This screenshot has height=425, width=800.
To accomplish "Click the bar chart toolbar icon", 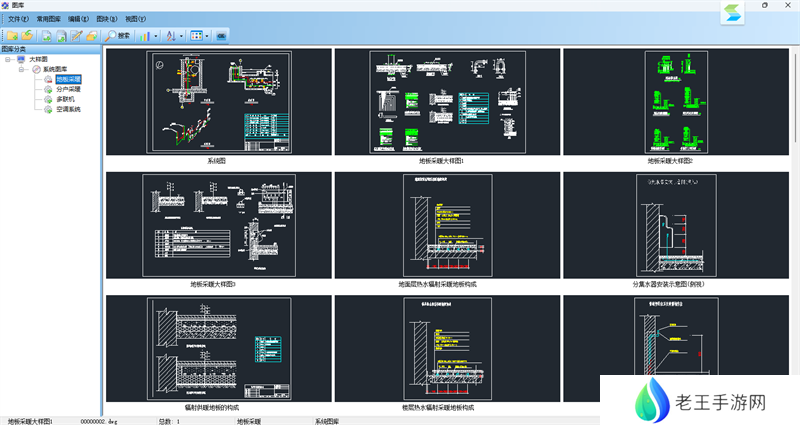I will tap(146, 35).
